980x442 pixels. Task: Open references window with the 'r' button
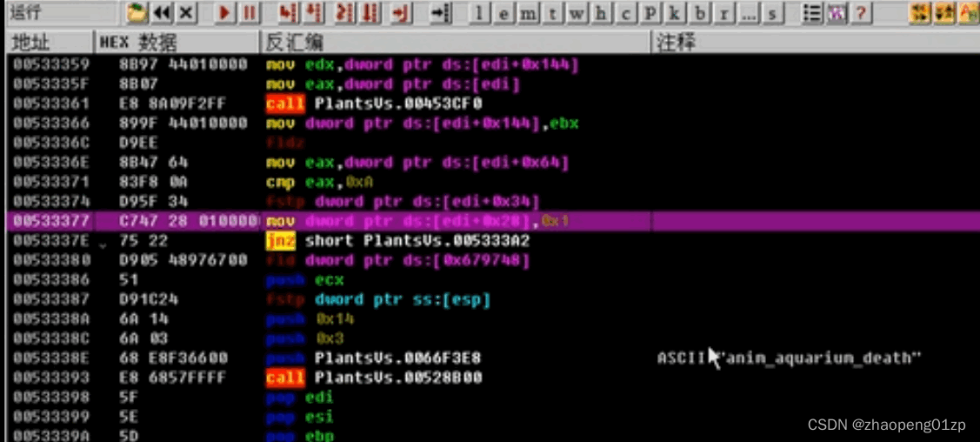click(723, 13)
